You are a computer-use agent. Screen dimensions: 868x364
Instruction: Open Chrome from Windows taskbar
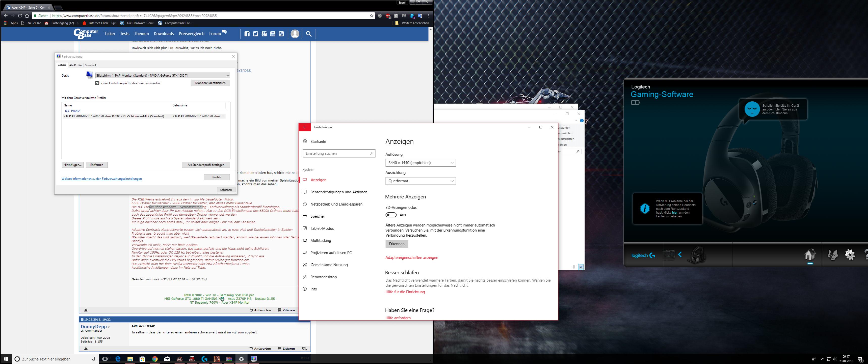tap(155, 359)
